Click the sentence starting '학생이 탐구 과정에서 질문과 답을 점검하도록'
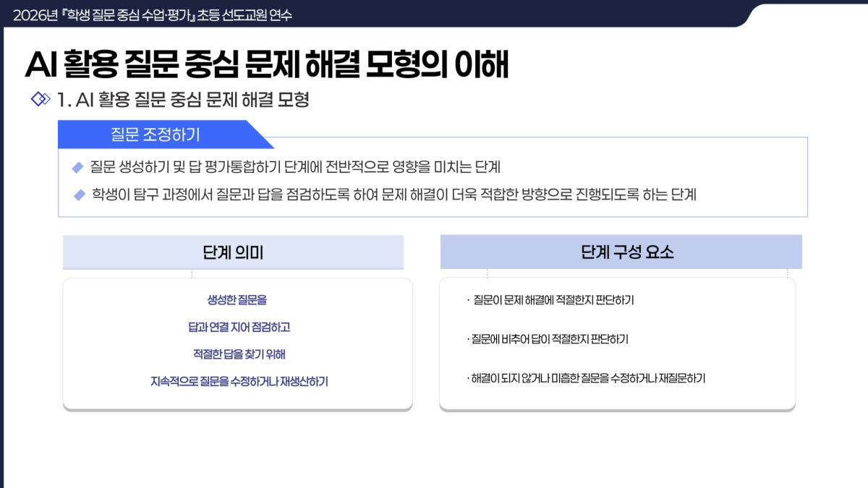The image size is (868, 488). [394, 194]
